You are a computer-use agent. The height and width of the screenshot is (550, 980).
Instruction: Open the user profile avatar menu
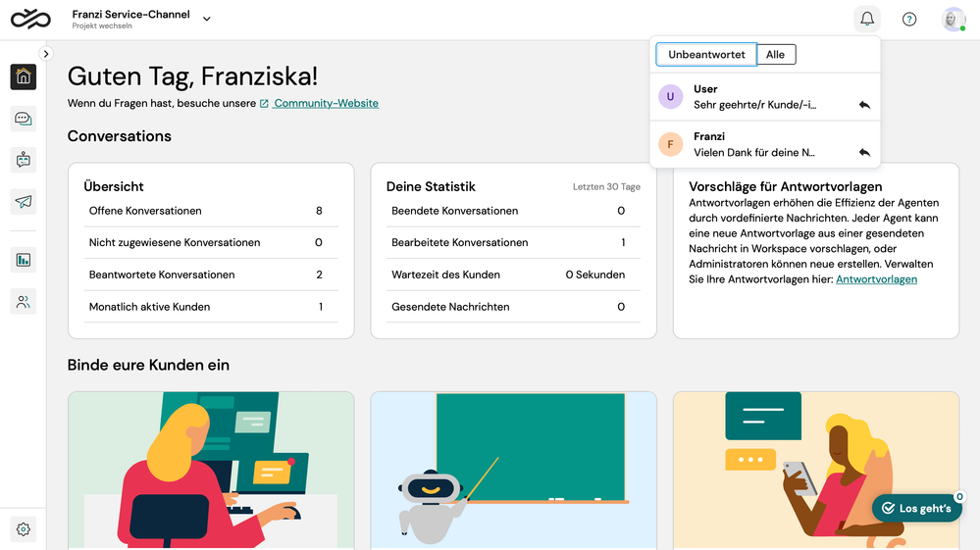[x=953, y=20]
